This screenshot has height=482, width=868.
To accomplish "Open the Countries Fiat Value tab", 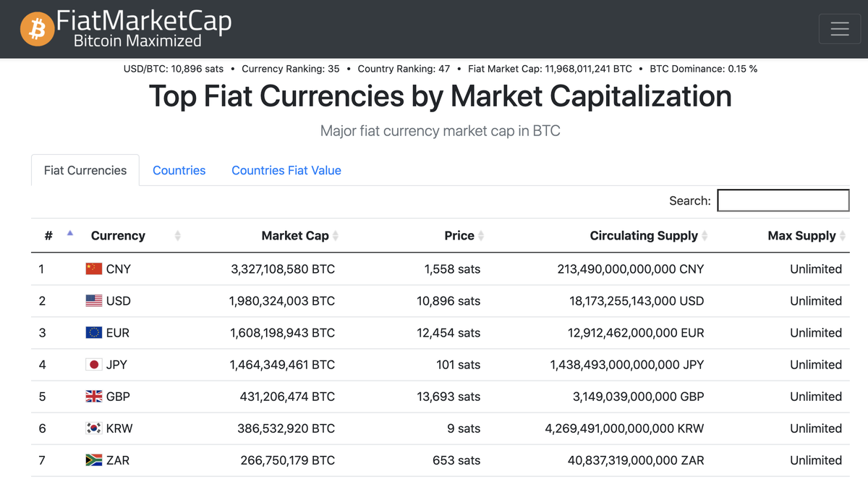I will (x=286, y=170).
